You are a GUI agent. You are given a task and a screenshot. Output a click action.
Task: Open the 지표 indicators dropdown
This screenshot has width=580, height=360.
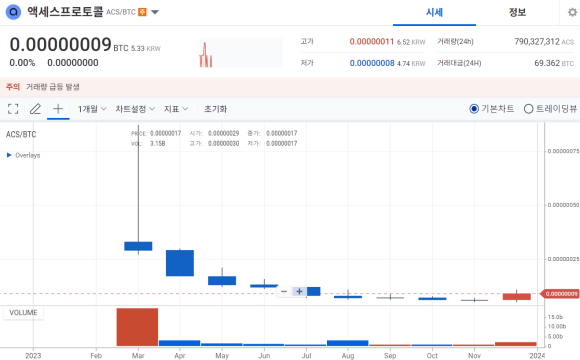click(176, 109)
